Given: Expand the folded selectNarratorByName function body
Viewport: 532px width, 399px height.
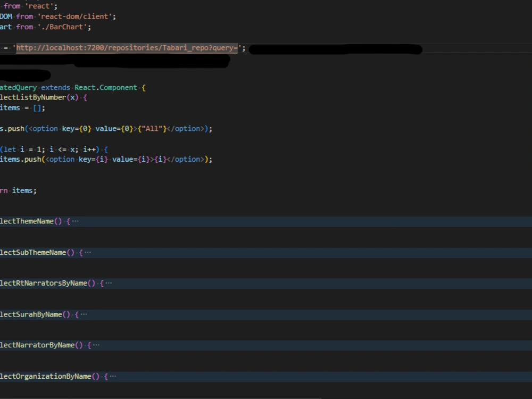Looking at the screenshot, I should point(96,345).
